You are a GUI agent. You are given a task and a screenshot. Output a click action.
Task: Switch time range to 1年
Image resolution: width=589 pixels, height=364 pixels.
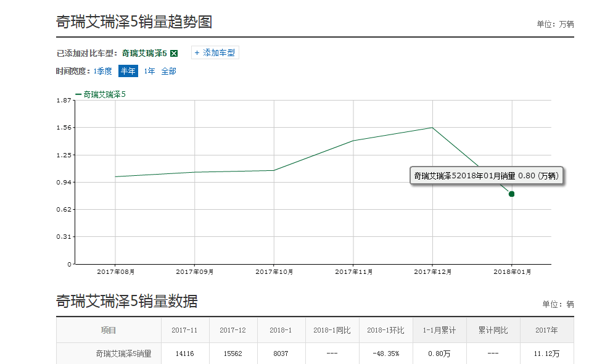149,71
